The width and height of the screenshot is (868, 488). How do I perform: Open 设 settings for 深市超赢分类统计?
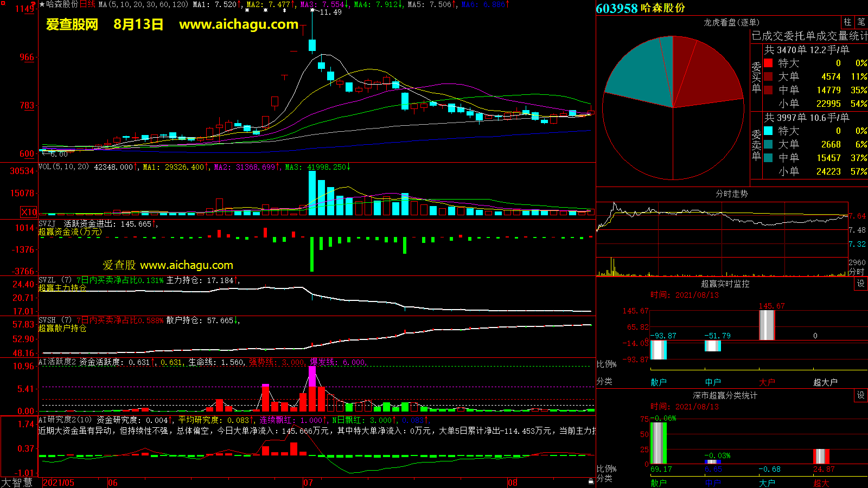(860, 395)
